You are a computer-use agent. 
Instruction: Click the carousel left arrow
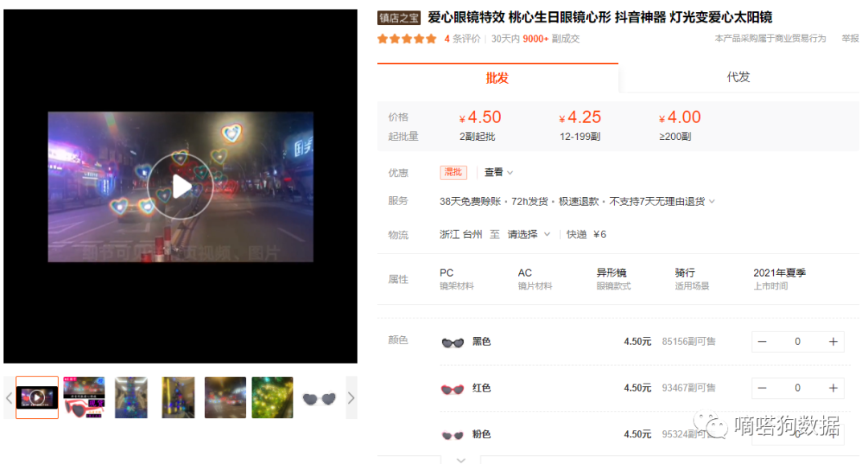(x=9, y=397)
